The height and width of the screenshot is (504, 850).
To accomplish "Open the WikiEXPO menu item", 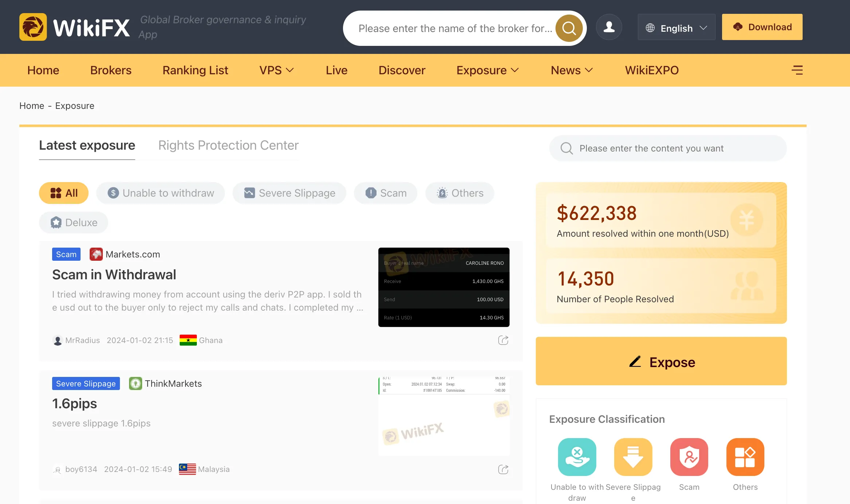I will tap(652, 70).
